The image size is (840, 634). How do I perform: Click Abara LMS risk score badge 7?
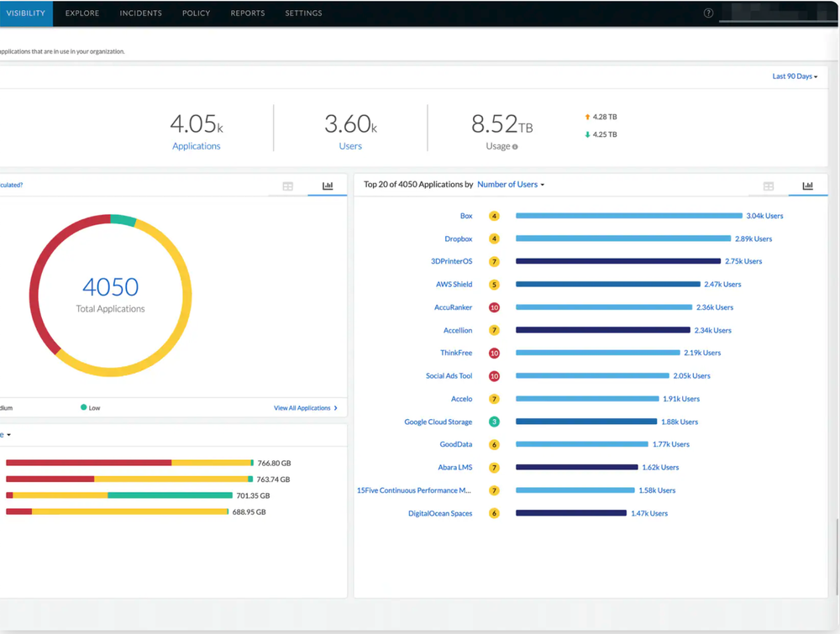click(x=494, y=468)
